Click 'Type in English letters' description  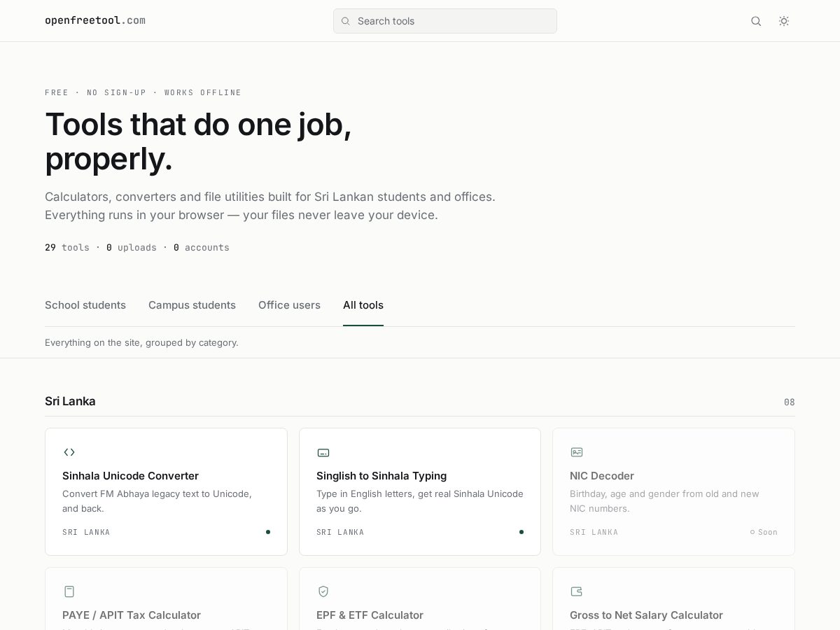click(420, 501)
